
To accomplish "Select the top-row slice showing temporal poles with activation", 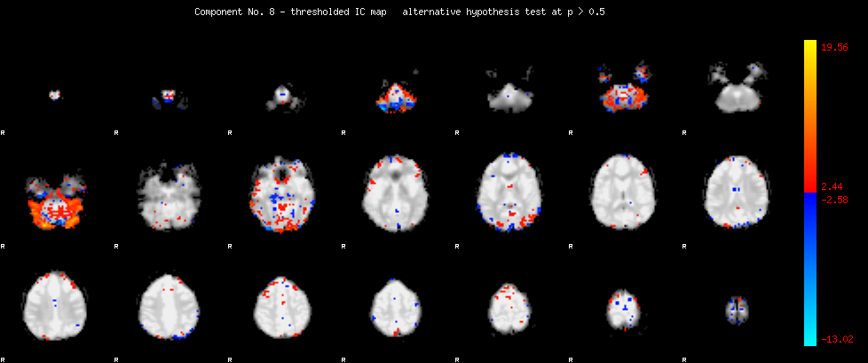I will (x=624, y=89).
